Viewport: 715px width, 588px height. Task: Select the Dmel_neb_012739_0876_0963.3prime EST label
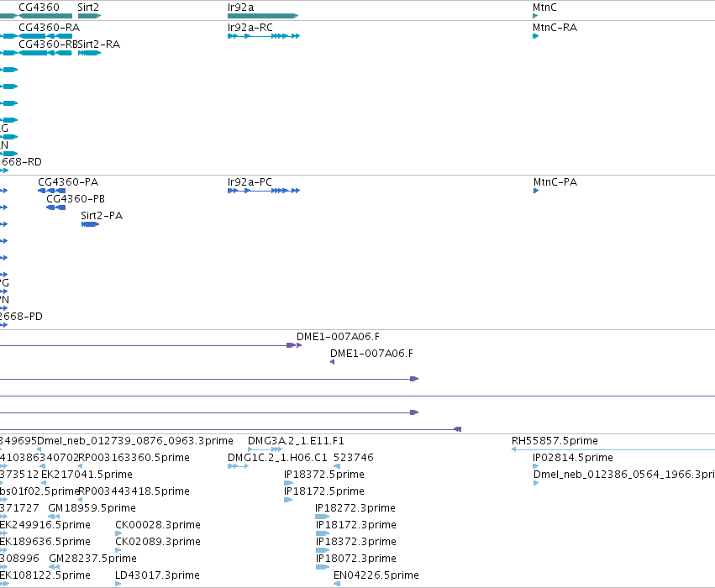pos(135,441)
